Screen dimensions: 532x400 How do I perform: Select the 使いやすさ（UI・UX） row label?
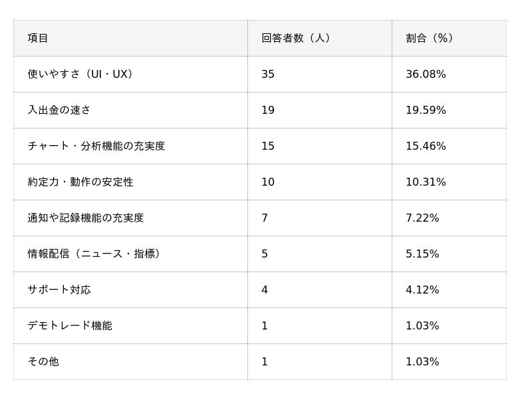(82, 74)
